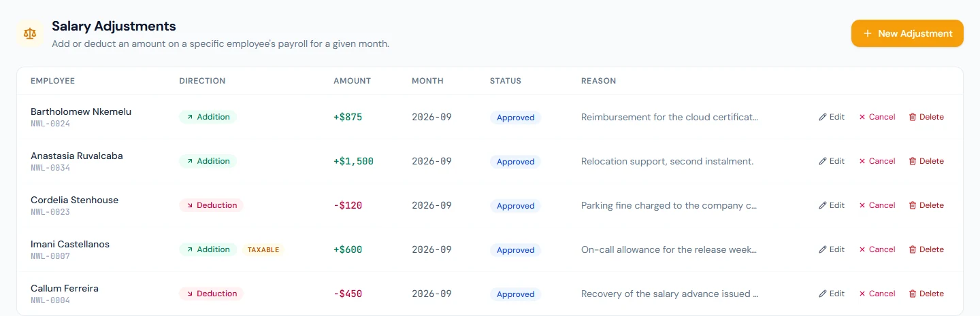The width and height of the screenshot is (980, 316).
Task: Click the Direction column header
Action: click(x=202, y=81)
